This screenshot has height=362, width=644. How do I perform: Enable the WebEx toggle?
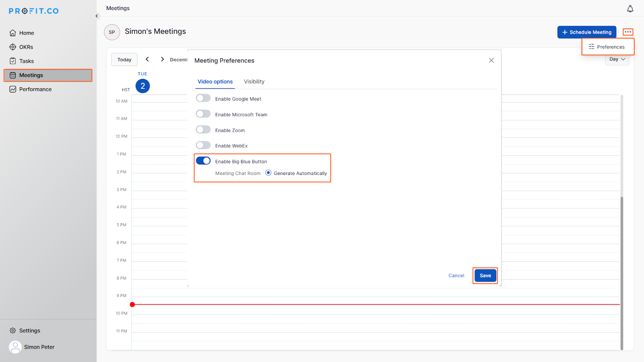[203, 145]
